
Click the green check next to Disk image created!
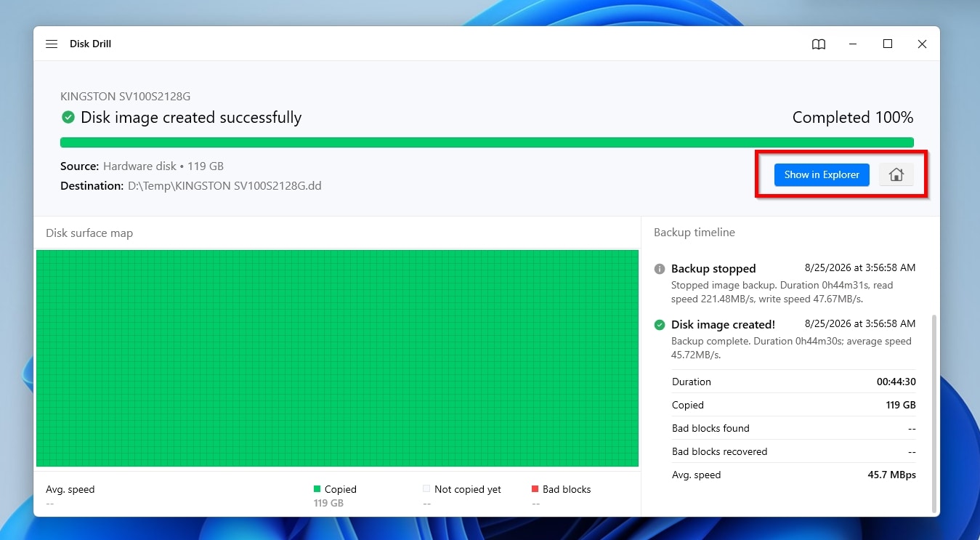(660, 325)
